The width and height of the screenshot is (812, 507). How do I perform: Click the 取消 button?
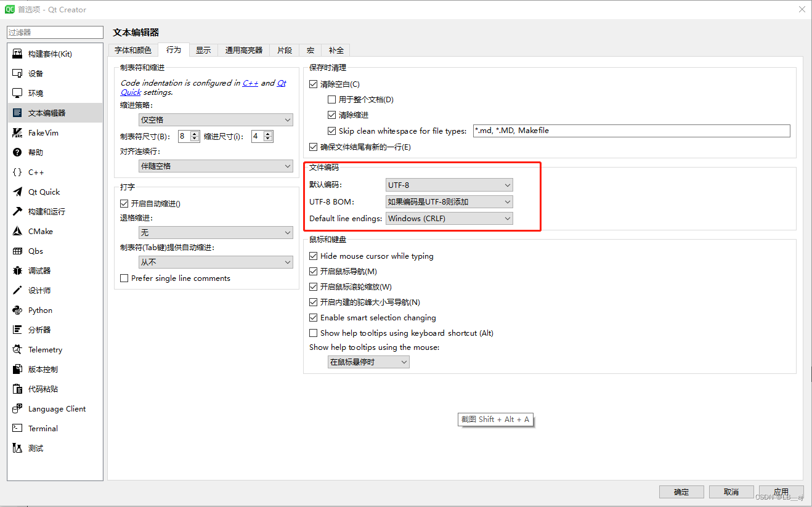pos(731,492)
